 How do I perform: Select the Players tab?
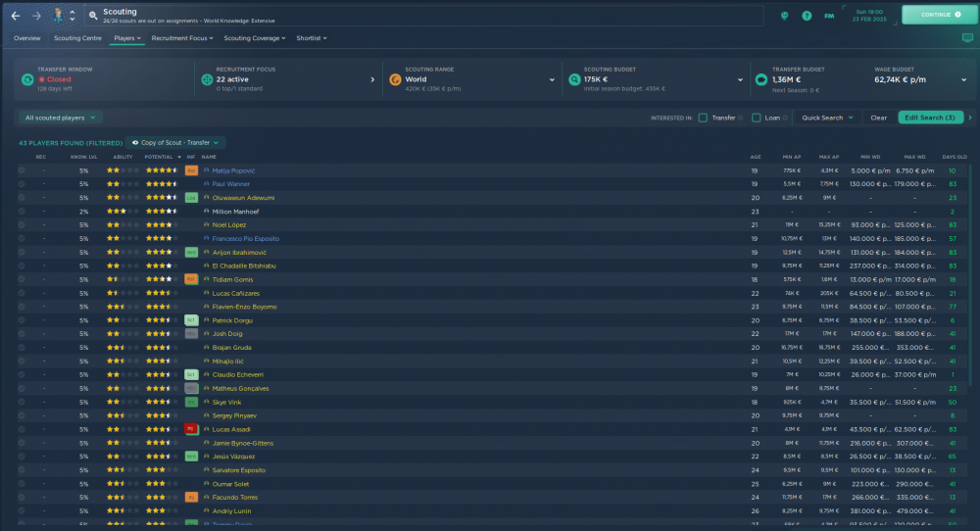[x=126, y=38]
